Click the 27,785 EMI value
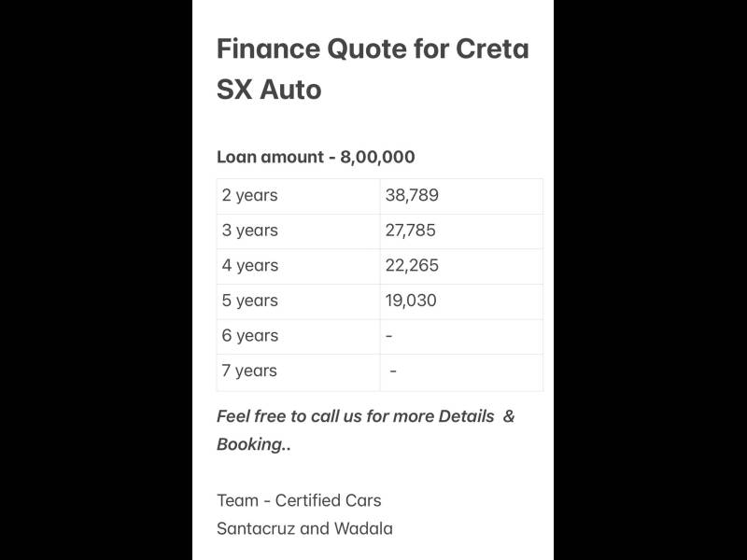 click(x=411, y=231)
